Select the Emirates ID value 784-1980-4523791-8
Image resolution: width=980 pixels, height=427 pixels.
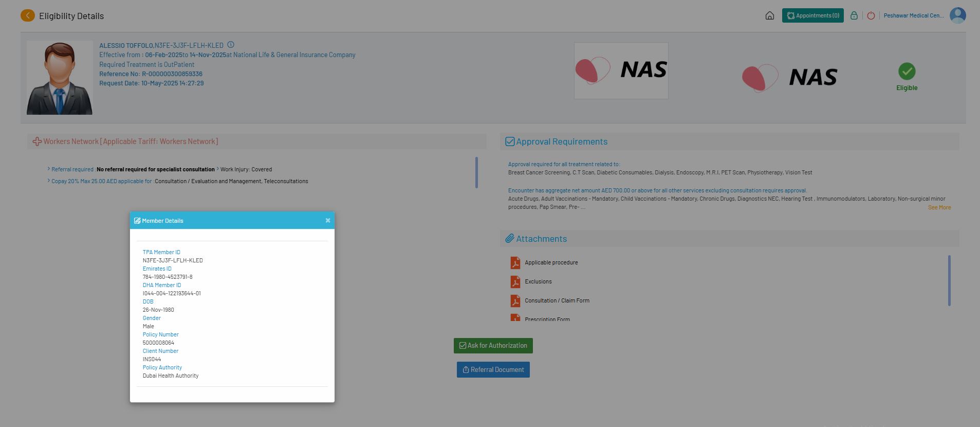(168, 277)
